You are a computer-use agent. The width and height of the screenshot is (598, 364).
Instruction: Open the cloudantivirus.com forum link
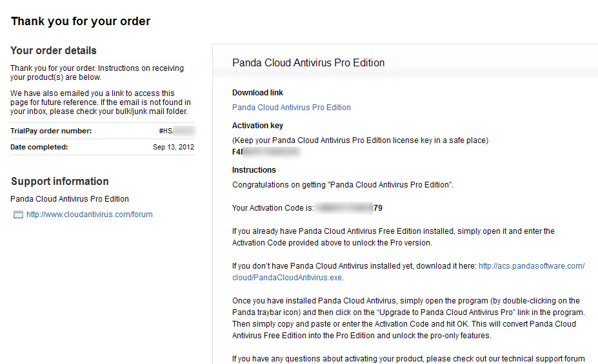tap(90, 215)
